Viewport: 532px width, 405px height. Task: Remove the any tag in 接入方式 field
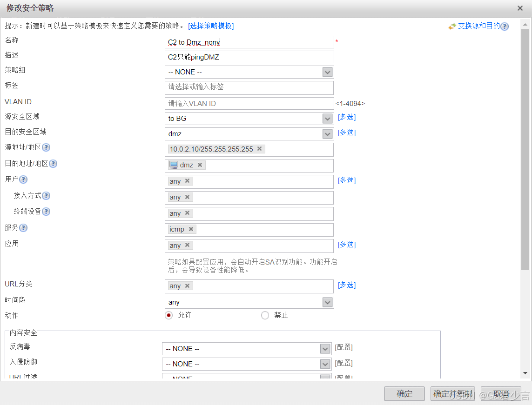pos(187,197)
